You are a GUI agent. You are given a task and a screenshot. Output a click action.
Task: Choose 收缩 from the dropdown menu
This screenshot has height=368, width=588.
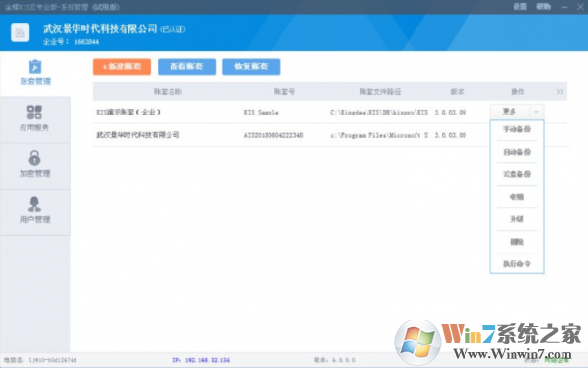tap(516, 197)
